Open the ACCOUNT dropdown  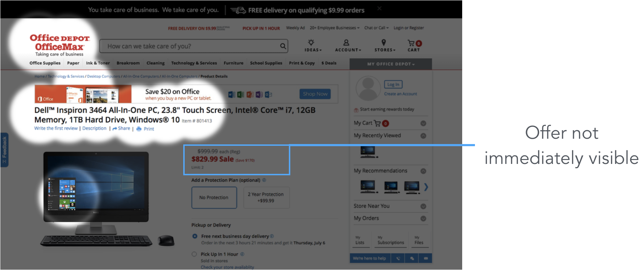pos(348,46)
